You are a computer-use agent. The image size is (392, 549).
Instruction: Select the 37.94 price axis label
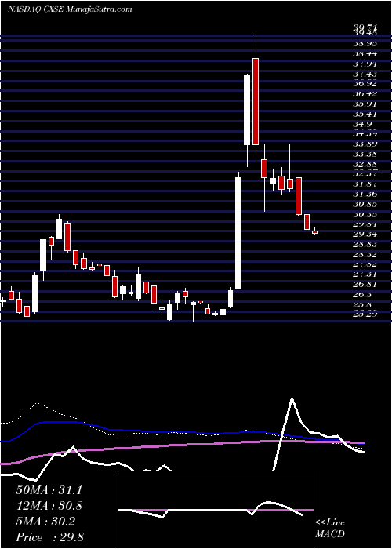[365, 64]
